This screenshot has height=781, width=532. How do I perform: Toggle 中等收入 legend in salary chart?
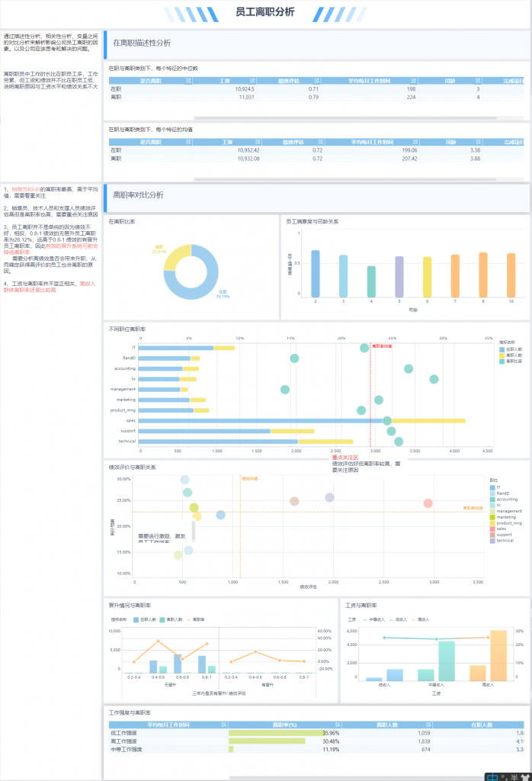[374, 619]
